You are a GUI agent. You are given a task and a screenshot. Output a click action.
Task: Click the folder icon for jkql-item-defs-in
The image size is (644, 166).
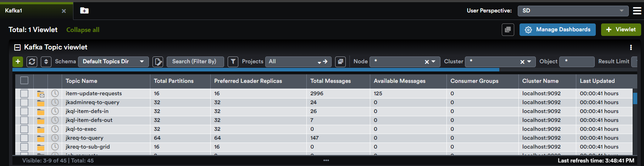pos(41,112)
